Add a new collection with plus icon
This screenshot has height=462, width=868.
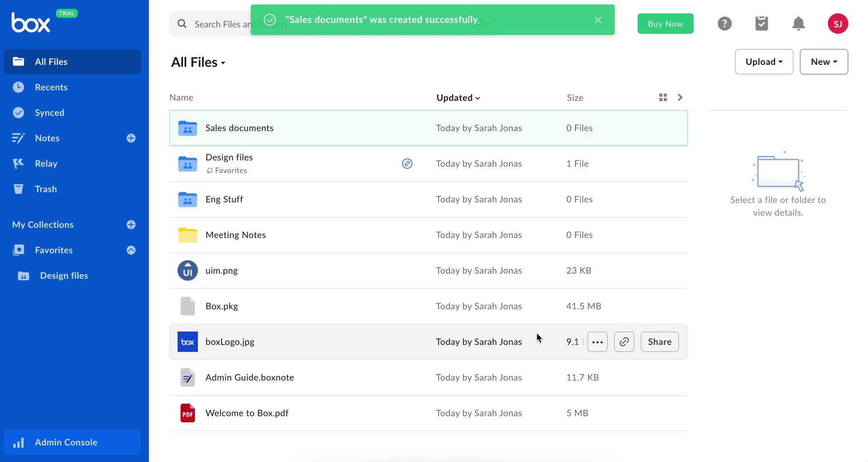pos(131,225)
